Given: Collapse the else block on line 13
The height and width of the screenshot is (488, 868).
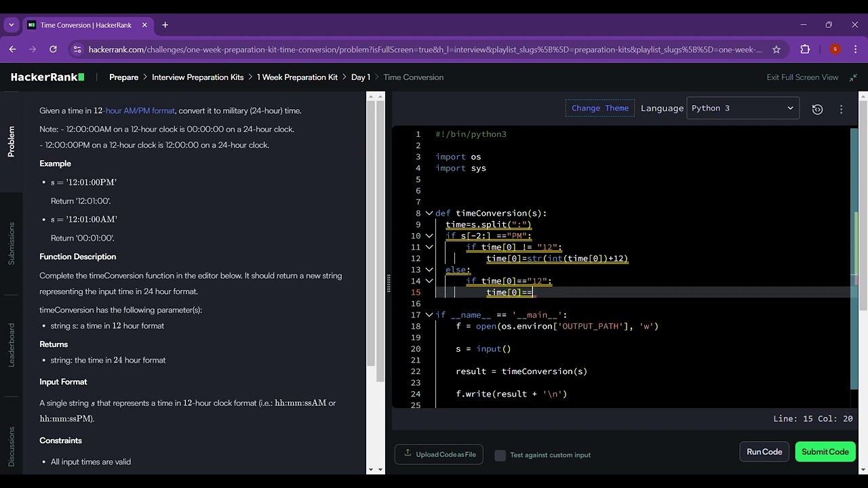Looking at the screenshot, I should pyautogui.click(x=429, y=270).
